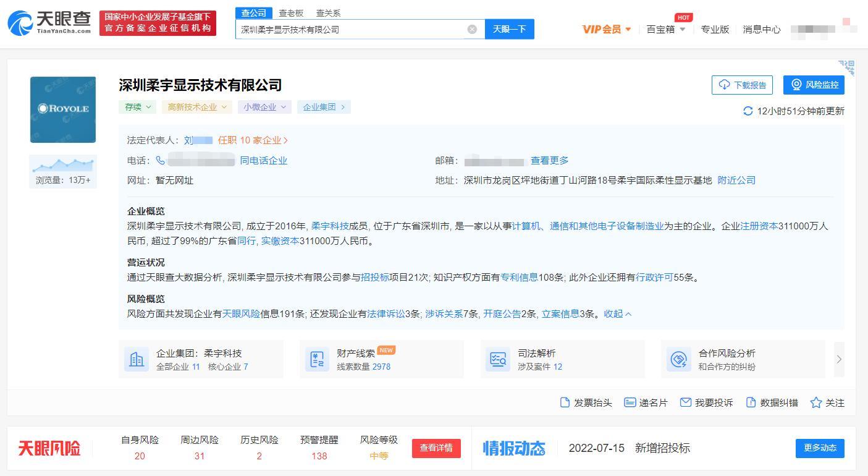Click the download cloud icon in 下载报告
The height and width of the screenshot is (476, 868).
click(x=725, y=85)
